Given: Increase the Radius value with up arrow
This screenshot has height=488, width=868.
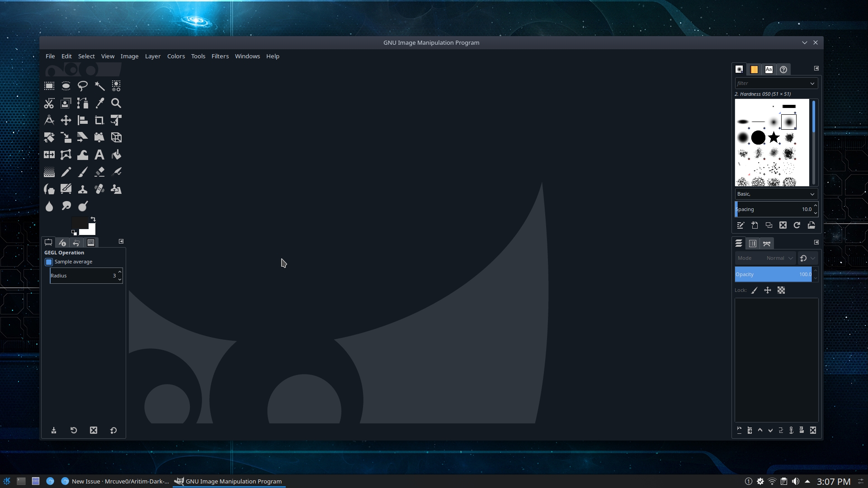Looking at the screenshot, I should 119,272.
